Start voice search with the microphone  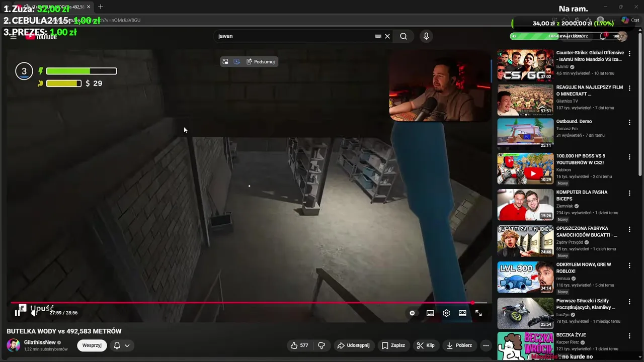point(426,36)
